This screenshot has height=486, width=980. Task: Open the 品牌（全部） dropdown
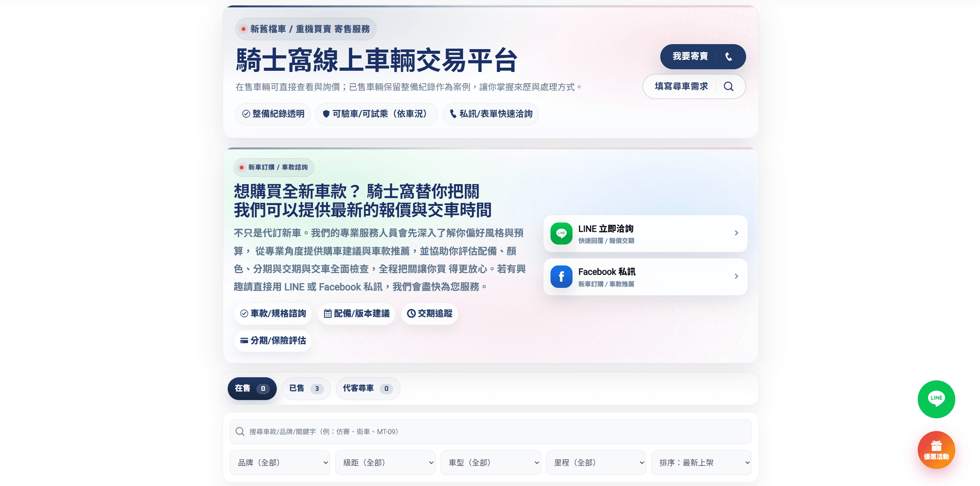(280, 462)
